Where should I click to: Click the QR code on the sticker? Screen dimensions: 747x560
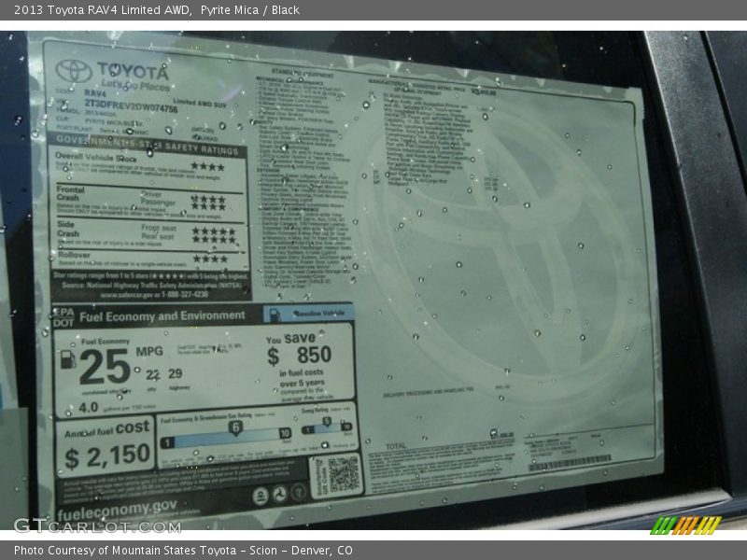click(344, 474)
